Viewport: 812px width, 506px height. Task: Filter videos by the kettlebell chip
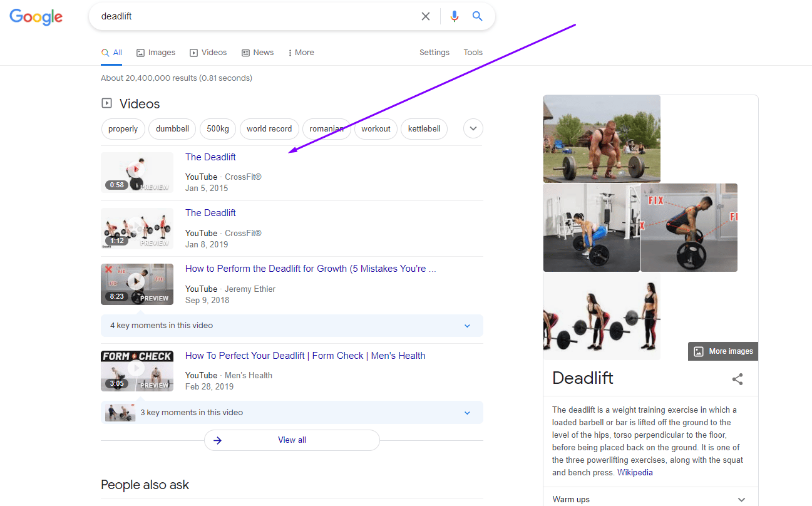[x=424, y=129]
